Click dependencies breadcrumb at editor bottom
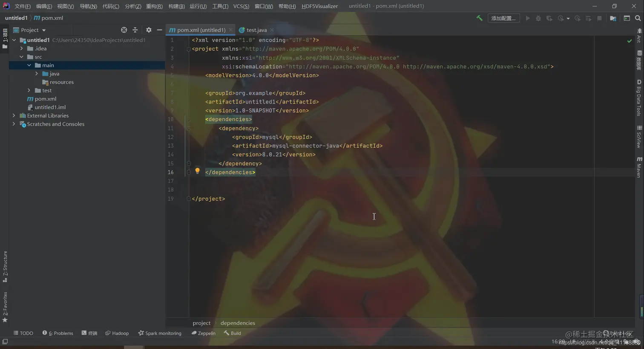 tap(238, 323)
